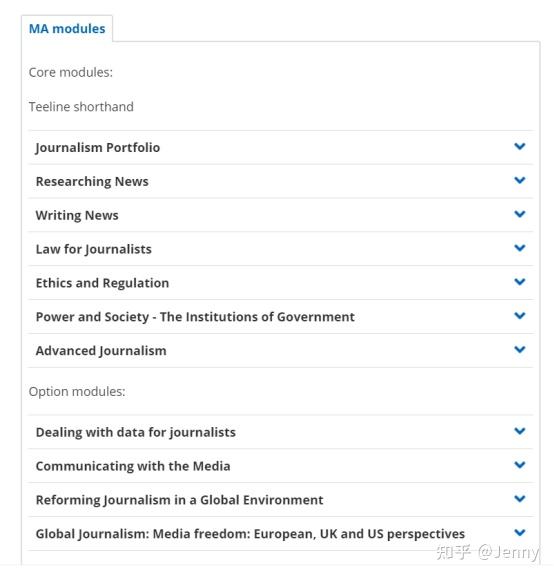Click the Ethics and Regulation heading
Screen dimensions: 554x577
pos(102,283)
